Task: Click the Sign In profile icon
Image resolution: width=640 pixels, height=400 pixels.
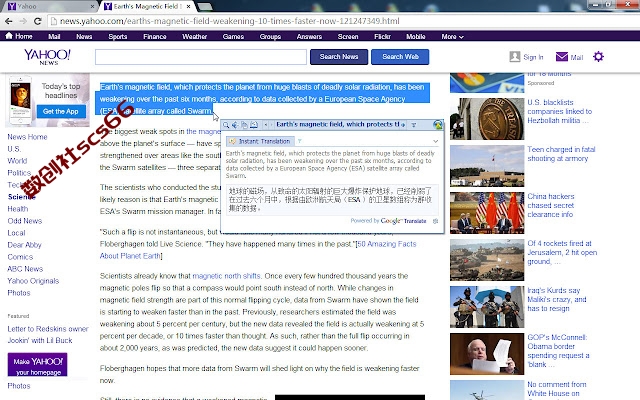Action: (515, 57)
